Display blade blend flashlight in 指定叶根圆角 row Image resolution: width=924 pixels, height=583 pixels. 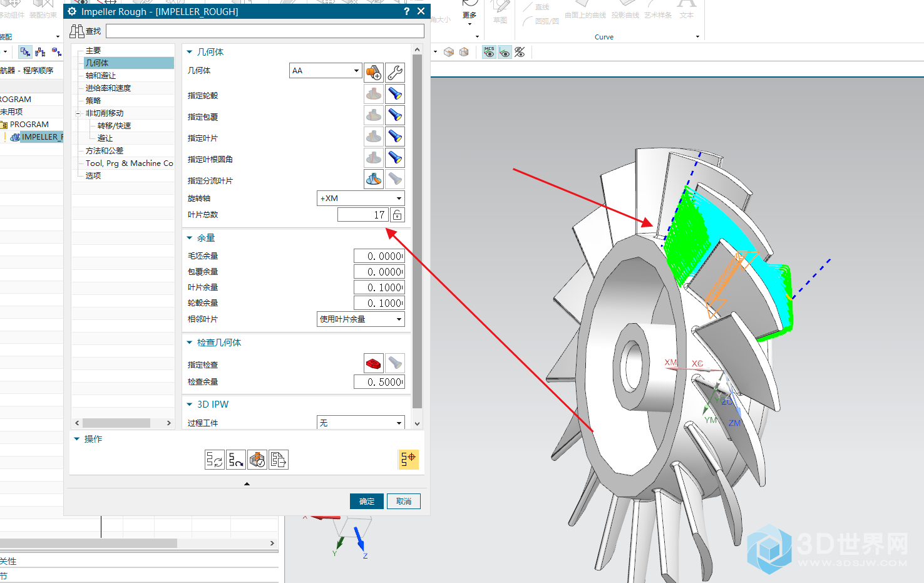[x=395, y=158]
